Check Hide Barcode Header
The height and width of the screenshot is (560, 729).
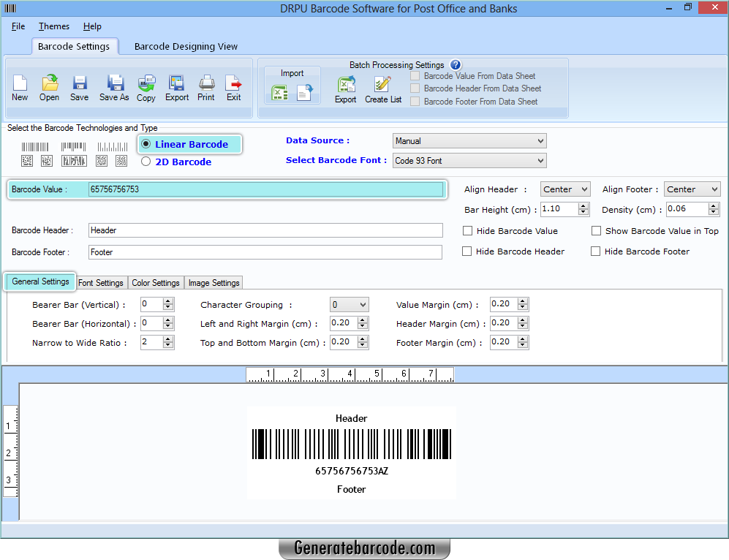tap(467, 251)
